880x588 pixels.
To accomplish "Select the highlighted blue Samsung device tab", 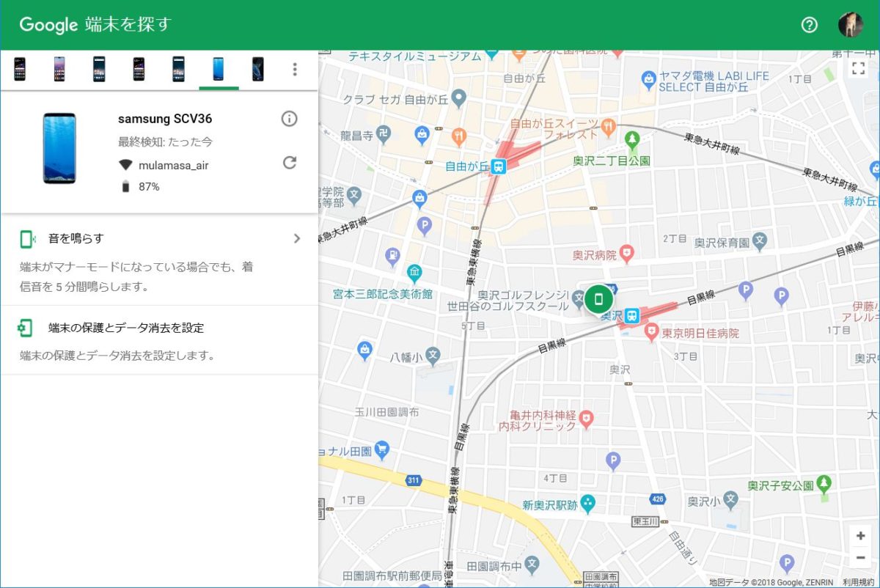I will [219, 69].
